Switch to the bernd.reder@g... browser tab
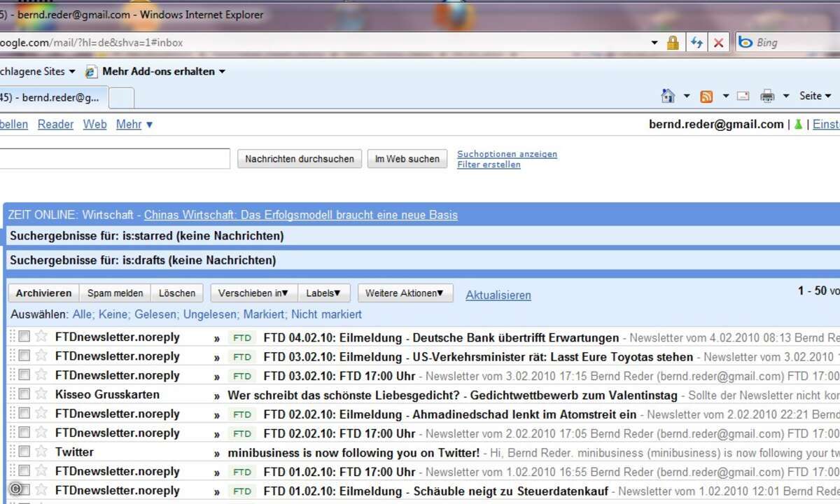The height and width of the screenshot is (504, 840). tap(52, 98)
